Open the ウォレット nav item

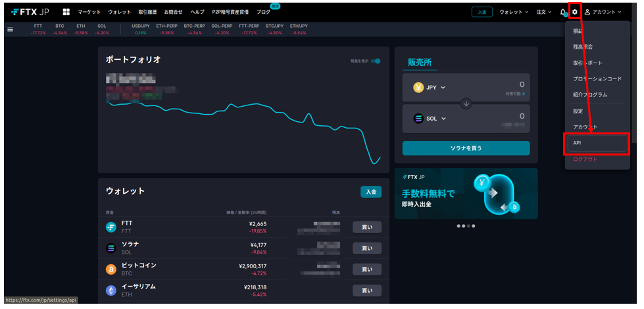click(x=120, y=12)
